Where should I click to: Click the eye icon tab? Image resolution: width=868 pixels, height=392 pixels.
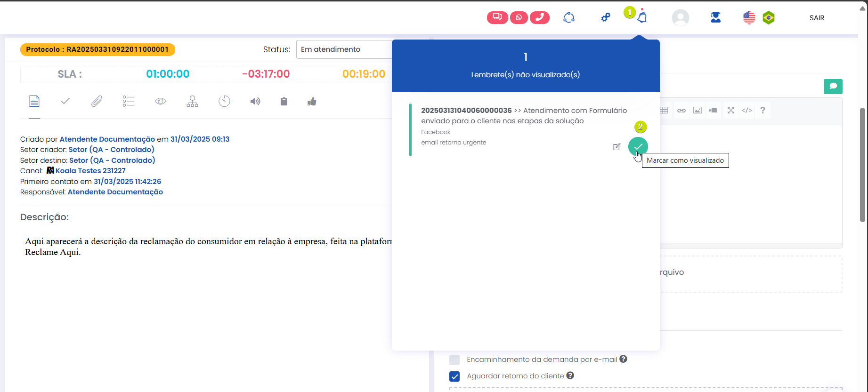[161, 101]
